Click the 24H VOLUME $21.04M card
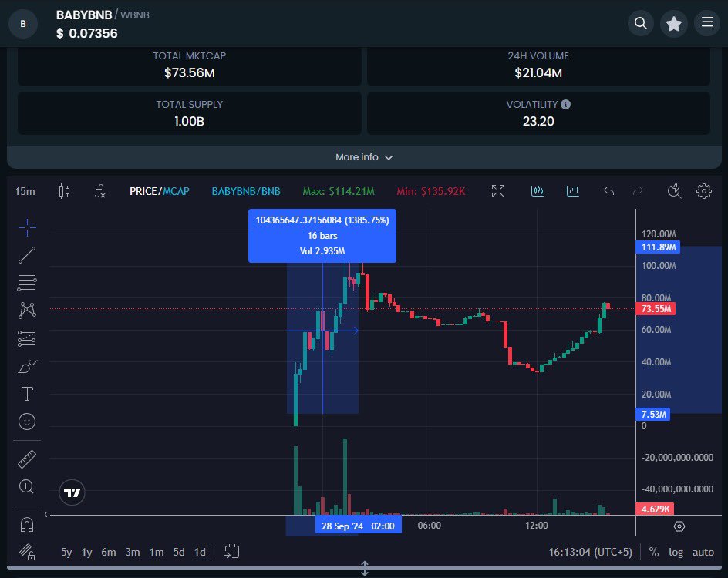Viewport: 728px width, 578px height. click(538, 65)
